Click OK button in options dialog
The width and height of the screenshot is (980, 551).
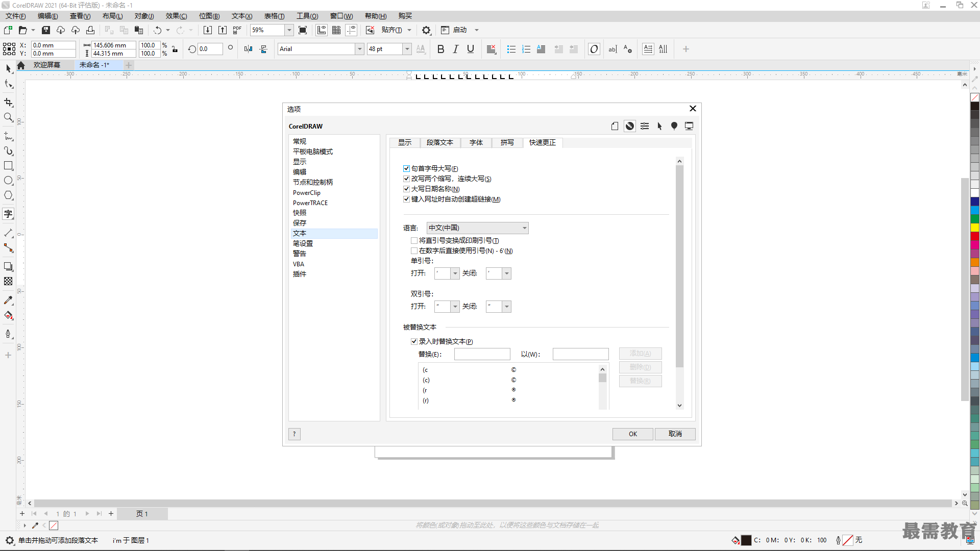click(633, 434)
